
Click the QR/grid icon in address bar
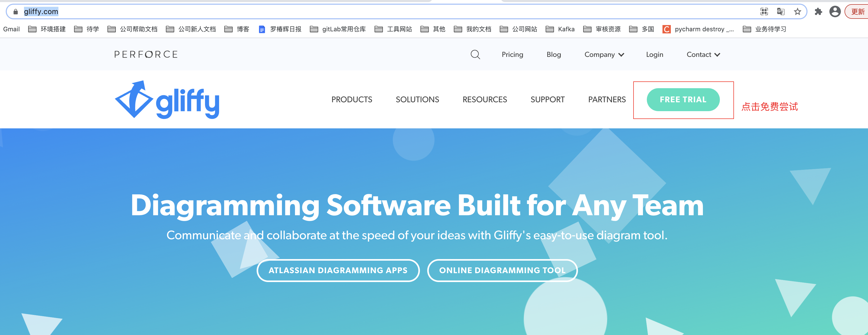[764, 12]
